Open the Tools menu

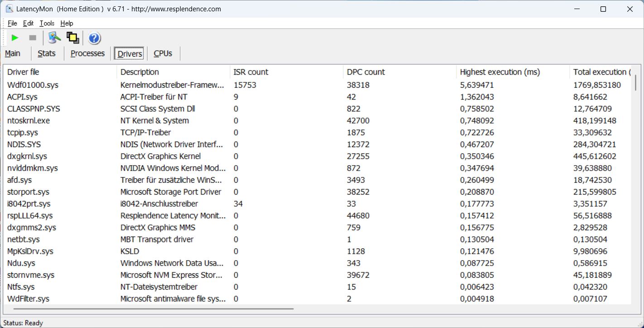pos(47,24)
